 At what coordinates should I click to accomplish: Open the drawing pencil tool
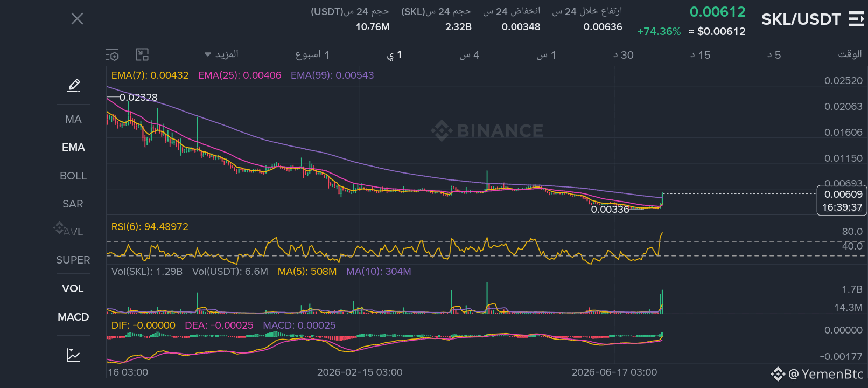tap(74, 85)
